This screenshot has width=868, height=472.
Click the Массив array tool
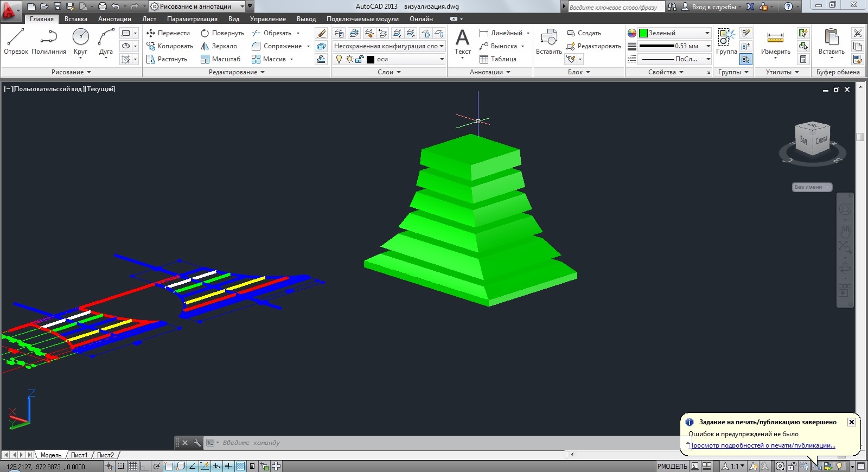(x=269, y=59)
